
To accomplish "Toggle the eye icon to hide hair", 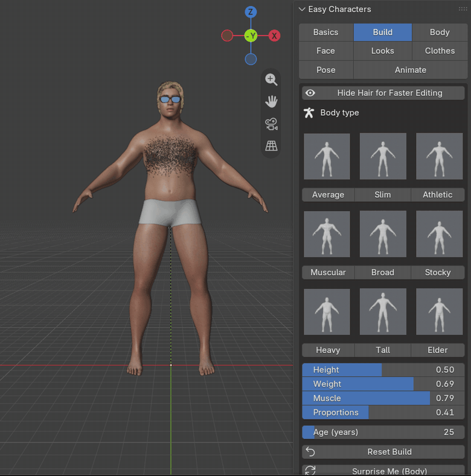I will [310, 93].
